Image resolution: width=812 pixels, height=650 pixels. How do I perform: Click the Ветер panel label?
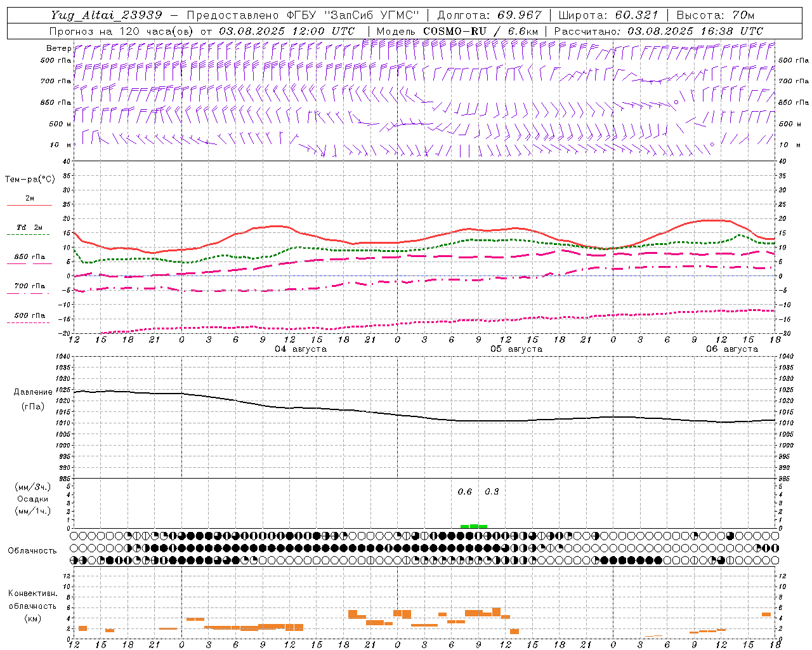[x=58, y=48]
